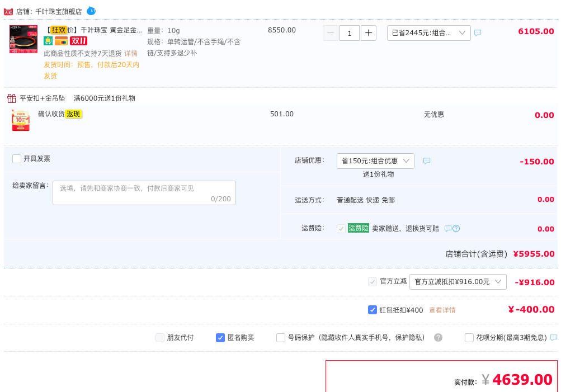Viewport: 561px width, 392px height.
Task: Click the 店铺合计 amount ¥5955.00
Action: pos(534,254)
